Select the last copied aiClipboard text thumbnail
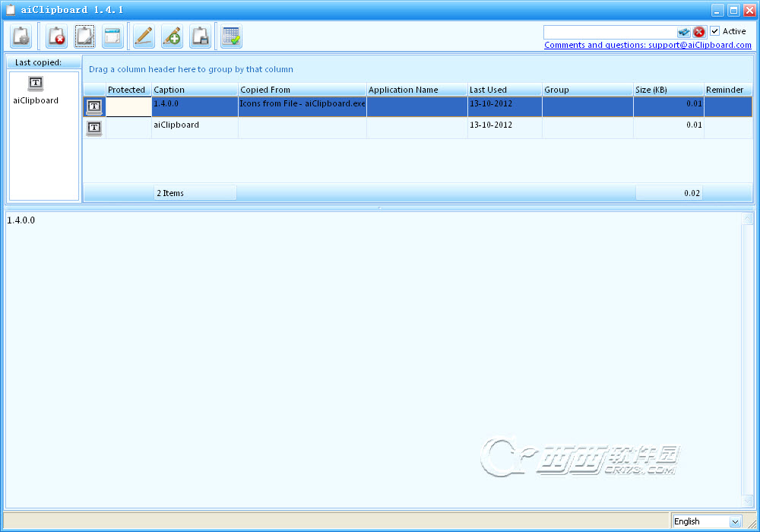Screen dimensions: 760x532 [36, 90]
